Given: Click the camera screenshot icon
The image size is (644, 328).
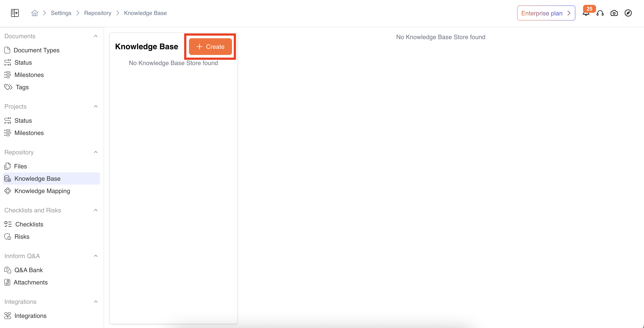Looking at the screenshot, I should click(x=614, y=13).
